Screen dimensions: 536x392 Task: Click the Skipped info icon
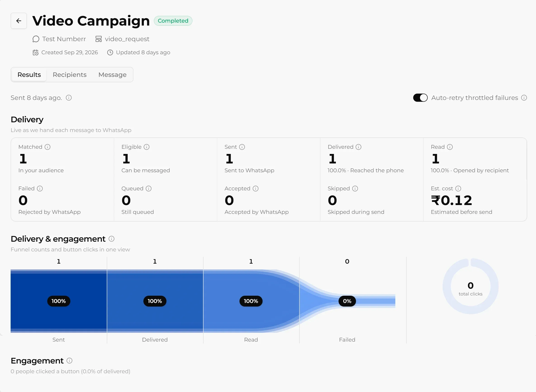tap(355, 188)
